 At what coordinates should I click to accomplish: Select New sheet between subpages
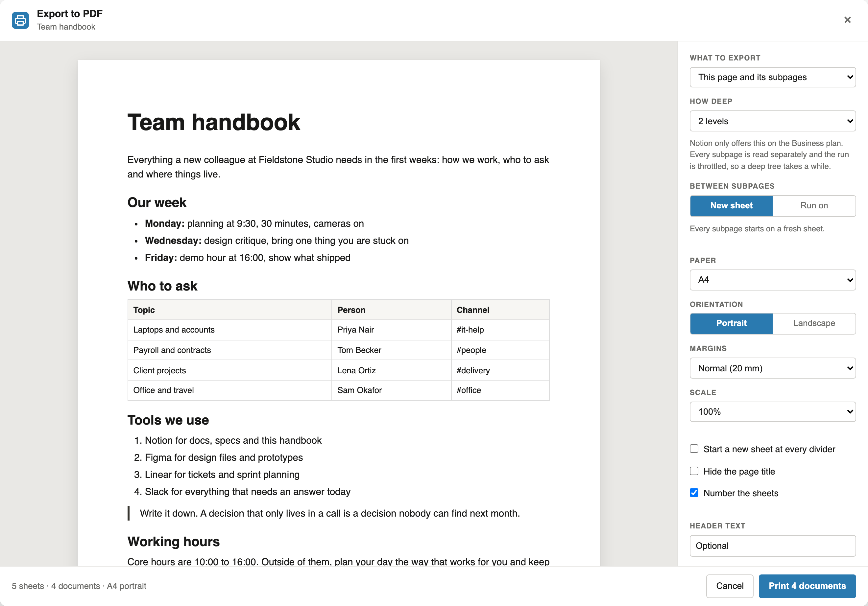pos(731,205)
